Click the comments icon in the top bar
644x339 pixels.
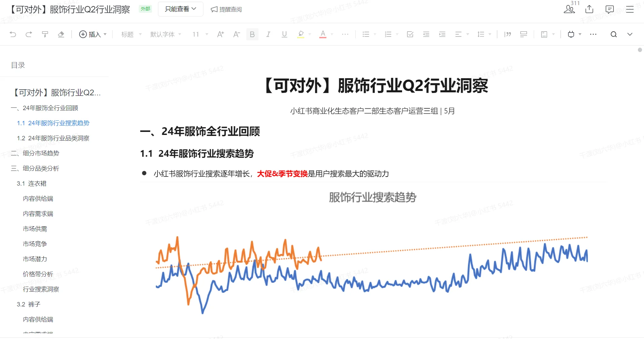(609, 9)
